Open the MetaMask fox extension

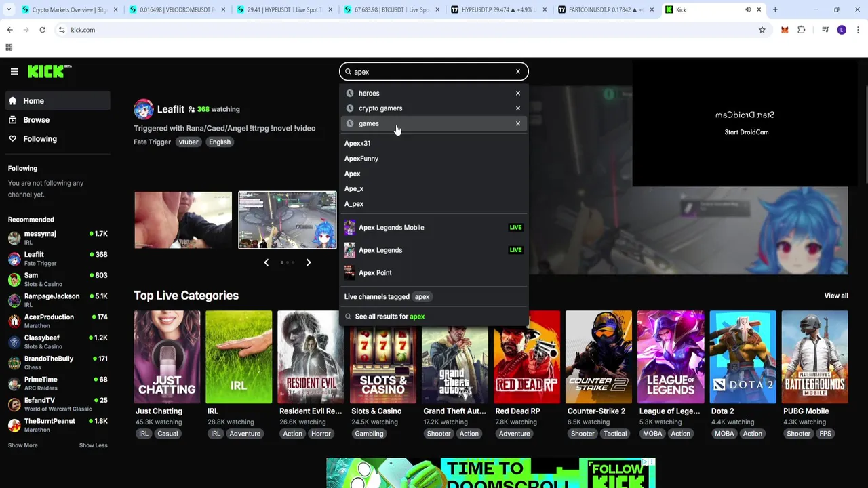click(x=785, y=30)
